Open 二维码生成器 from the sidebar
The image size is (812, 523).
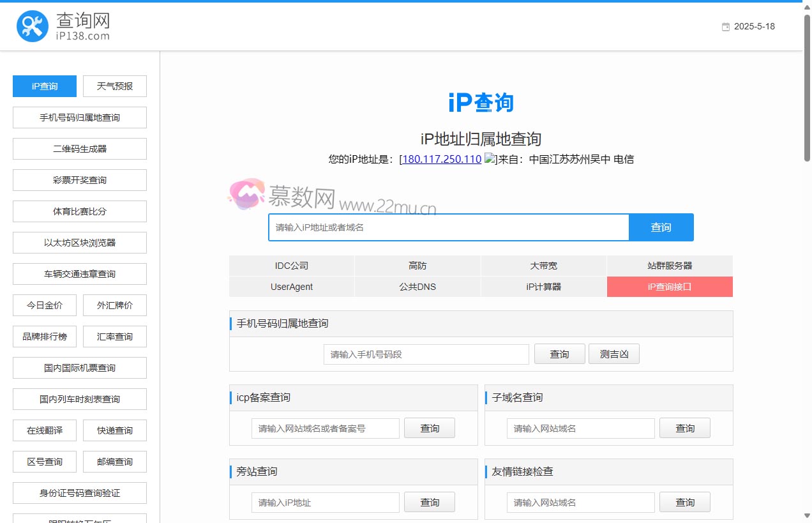(x=79, y=148)
